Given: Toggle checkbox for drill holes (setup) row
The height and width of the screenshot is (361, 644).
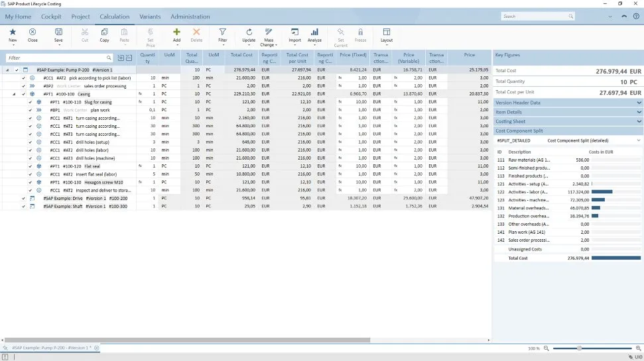Looking at the screenshot, I should tap(30, 142).
